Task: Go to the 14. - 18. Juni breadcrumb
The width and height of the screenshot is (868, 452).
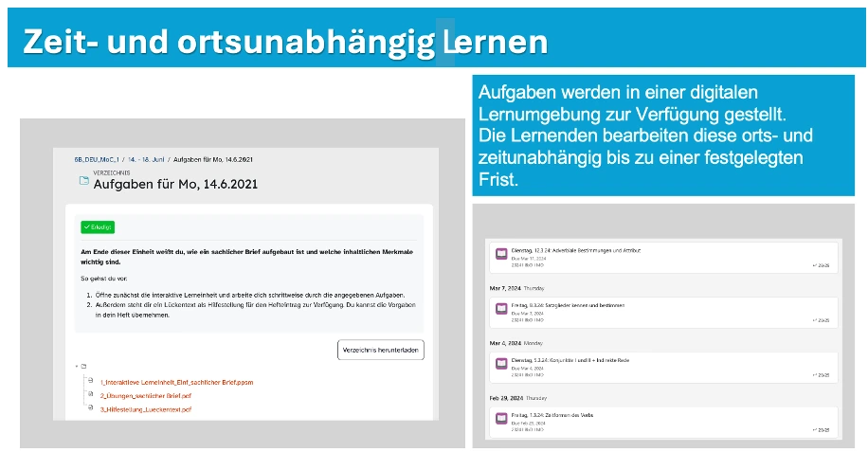Action: 145,159
